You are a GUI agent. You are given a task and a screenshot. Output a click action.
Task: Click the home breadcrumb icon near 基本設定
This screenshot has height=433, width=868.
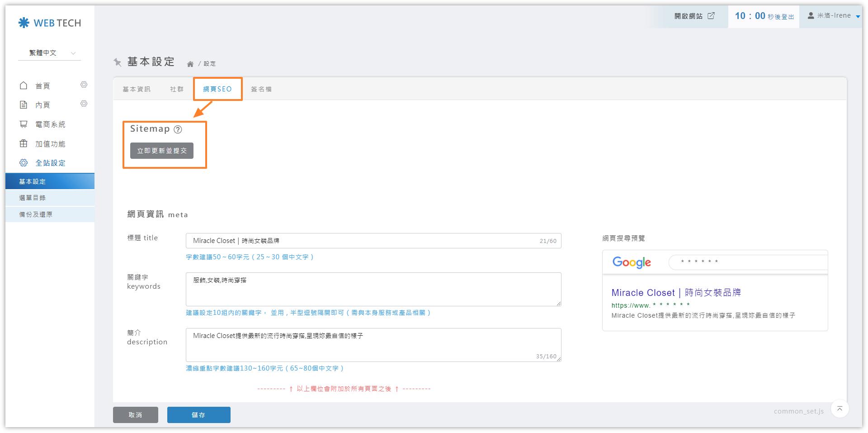tap(191, 63)
